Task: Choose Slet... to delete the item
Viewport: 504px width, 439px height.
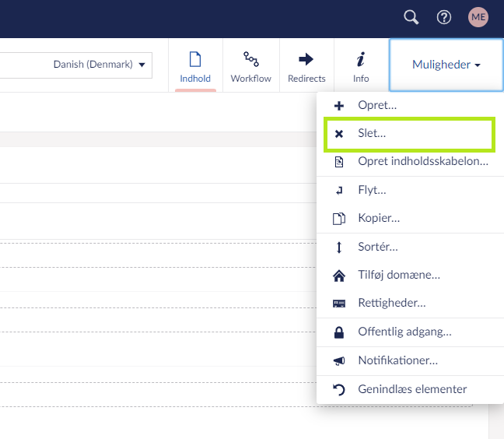Action: tap(372, 134)
